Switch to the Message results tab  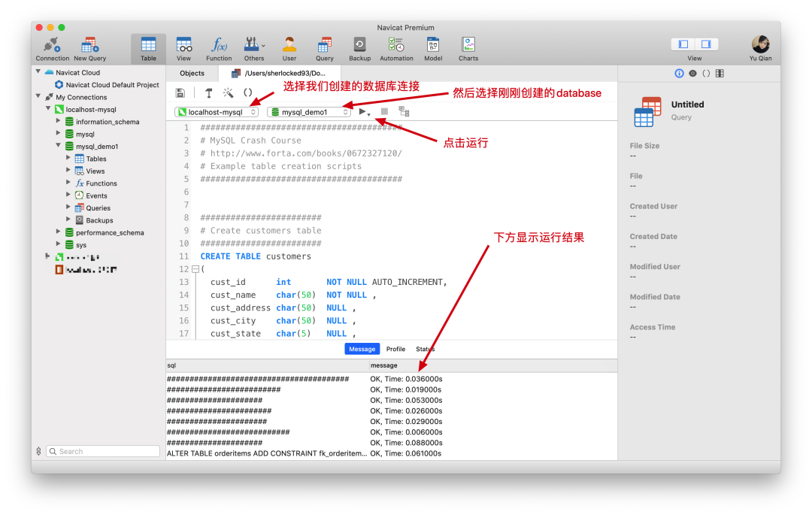[x=362, y=349]
